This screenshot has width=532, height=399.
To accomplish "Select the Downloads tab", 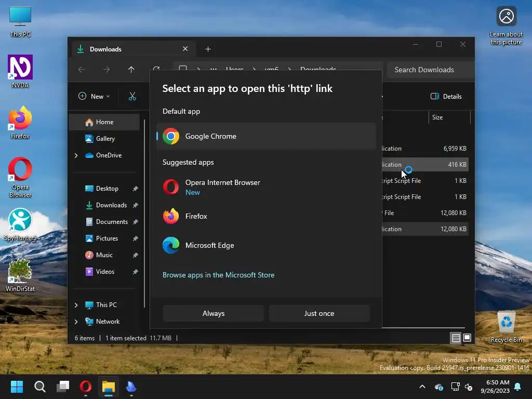I will coord(134,49).
